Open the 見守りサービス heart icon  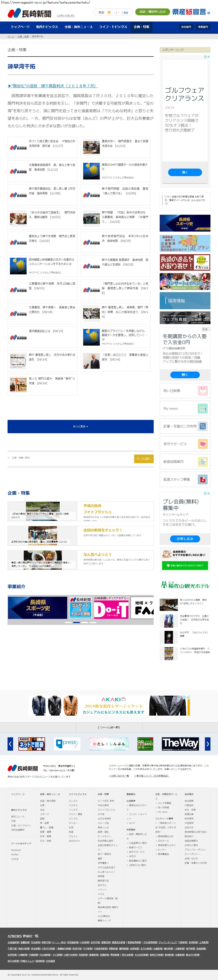pos(202,444)
